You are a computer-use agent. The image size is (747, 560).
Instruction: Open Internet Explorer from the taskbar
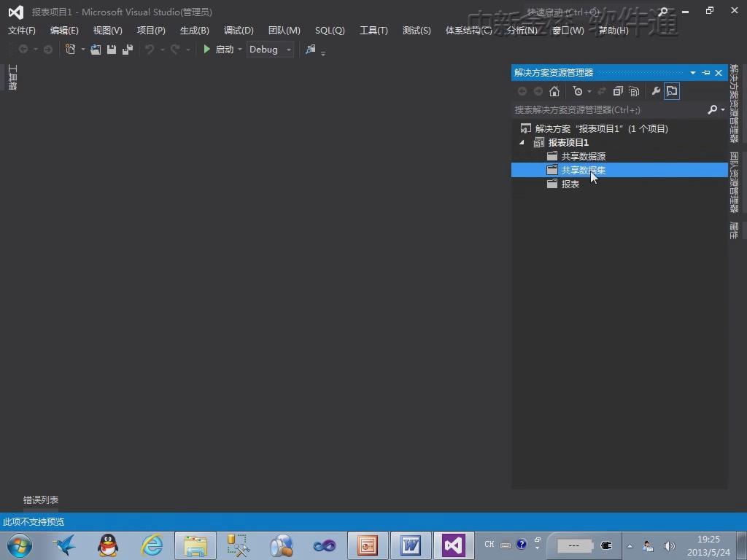(152, 545)
